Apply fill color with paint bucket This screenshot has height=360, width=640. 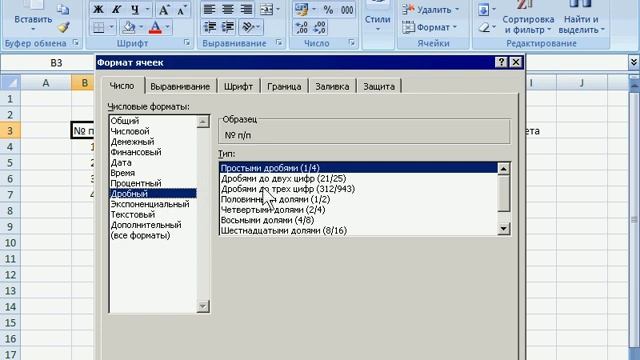[129, 27]
